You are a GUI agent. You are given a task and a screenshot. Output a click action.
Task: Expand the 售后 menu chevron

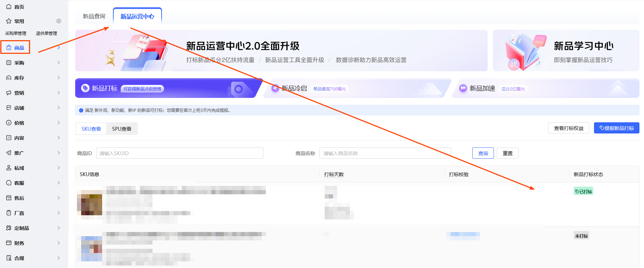tap(58, 198)
